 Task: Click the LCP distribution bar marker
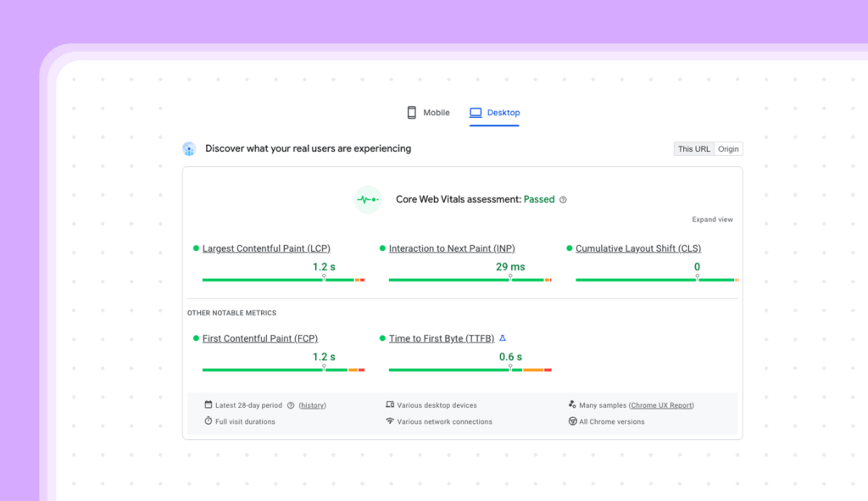point(324,277)
